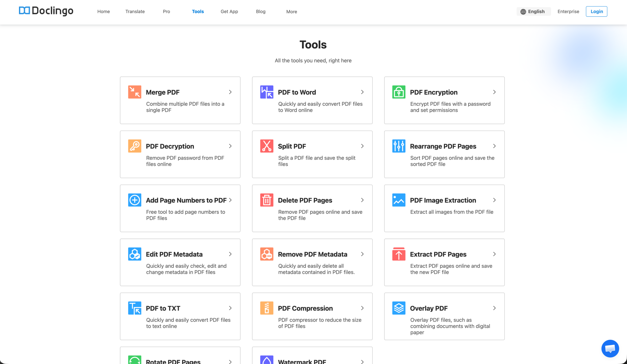Click the Merge PDF arrows icon
627x364 pixels.
[135, 92]
